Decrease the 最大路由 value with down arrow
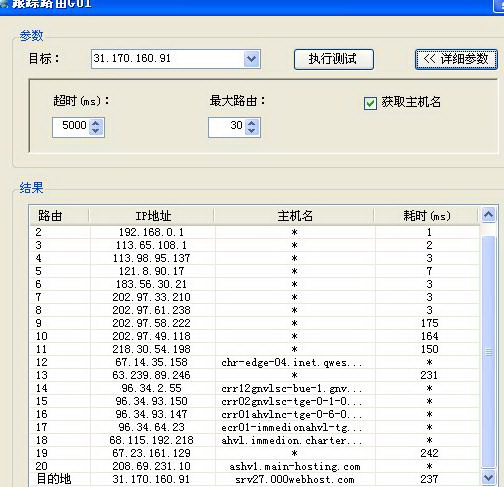504x487 pixels. click(252, 131)
